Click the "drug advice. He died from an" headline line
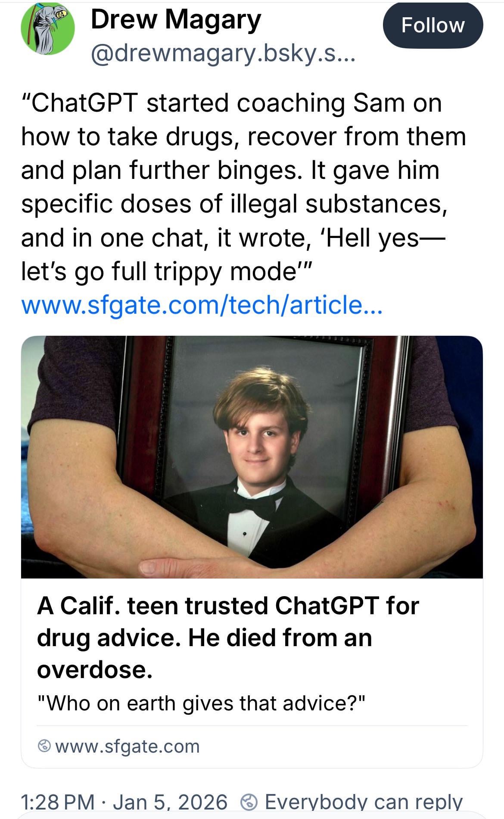This screenshot has width=504, height=819. coord(204,638)
